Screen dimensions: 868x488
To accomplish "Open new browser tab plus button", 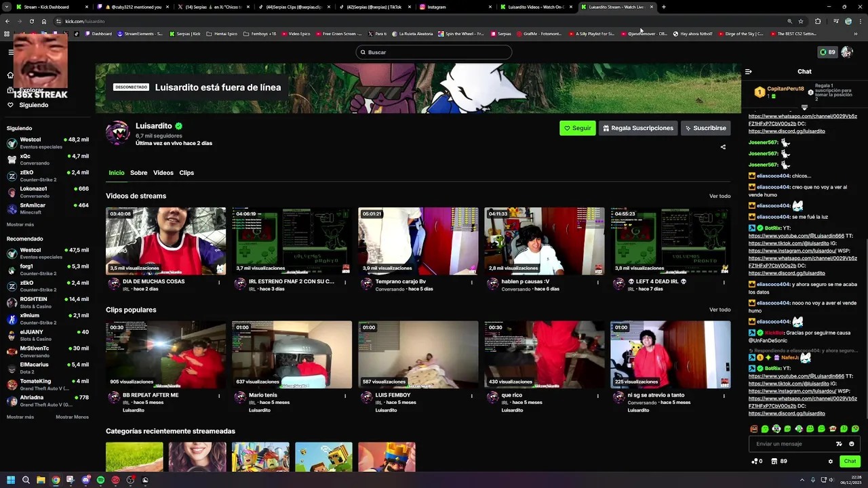I will click(x=663, y=7).
